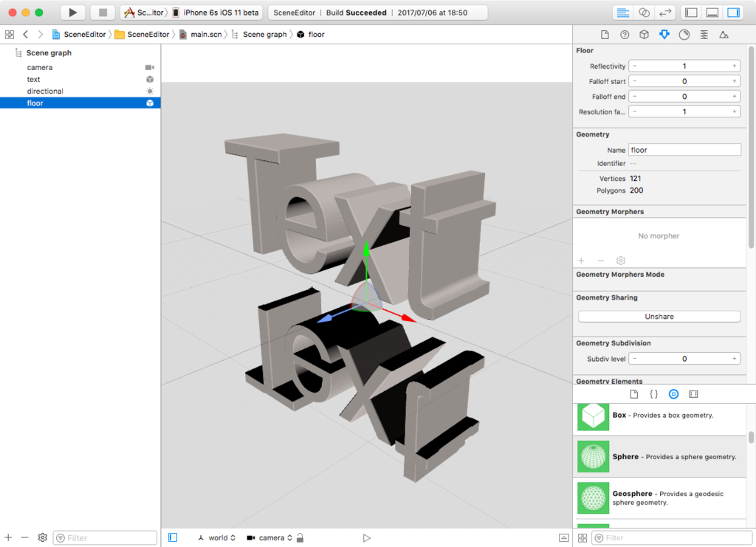Screen dimensions: 756x547
Task: Open the related items grid menu
Action: (9, 35)
